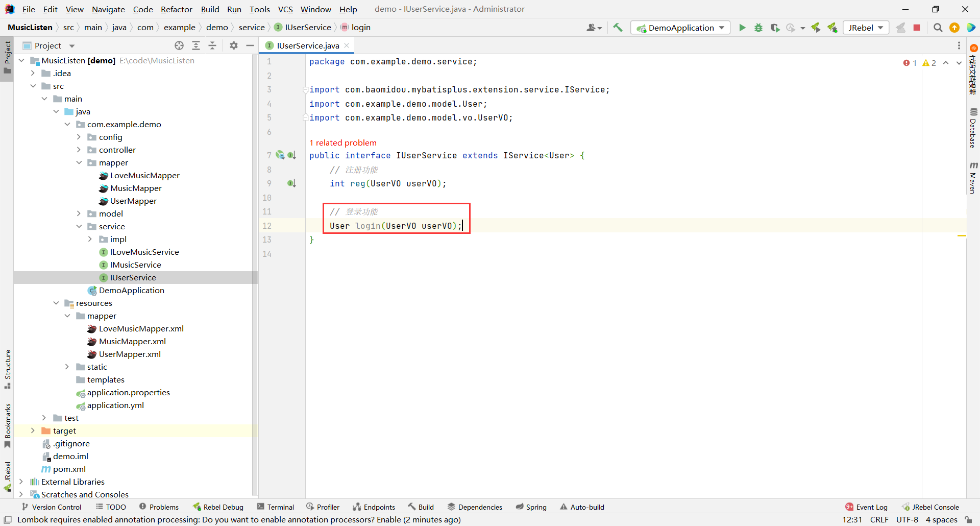Open Project panel settings gear
The width and height of the screenshot is (980, 526).
[234, 45]
